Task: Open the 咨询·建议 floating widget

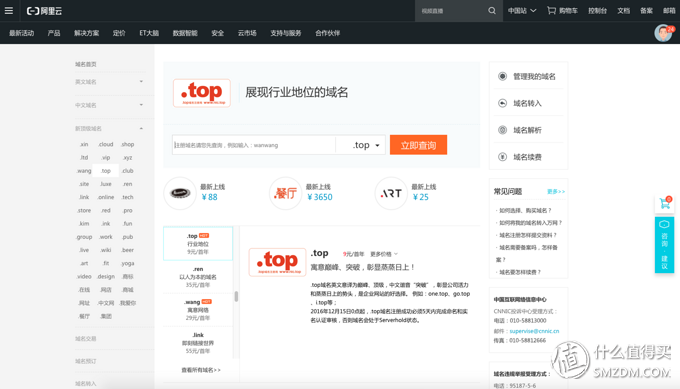Action: (664, 245)
